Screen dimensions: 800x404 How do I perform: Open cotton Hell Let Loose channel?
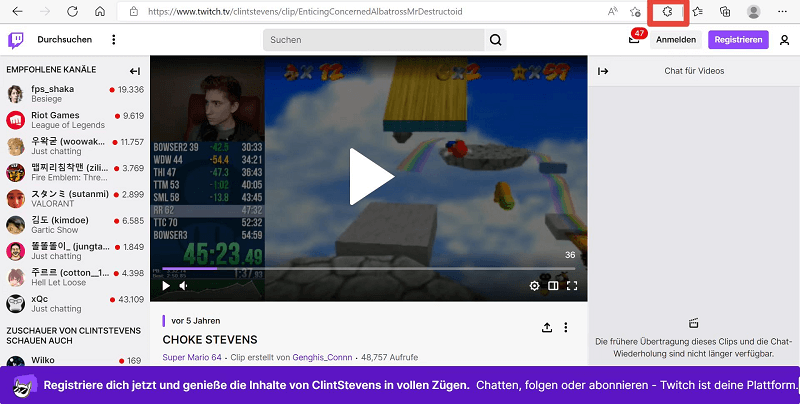click(x=75, y=277)
